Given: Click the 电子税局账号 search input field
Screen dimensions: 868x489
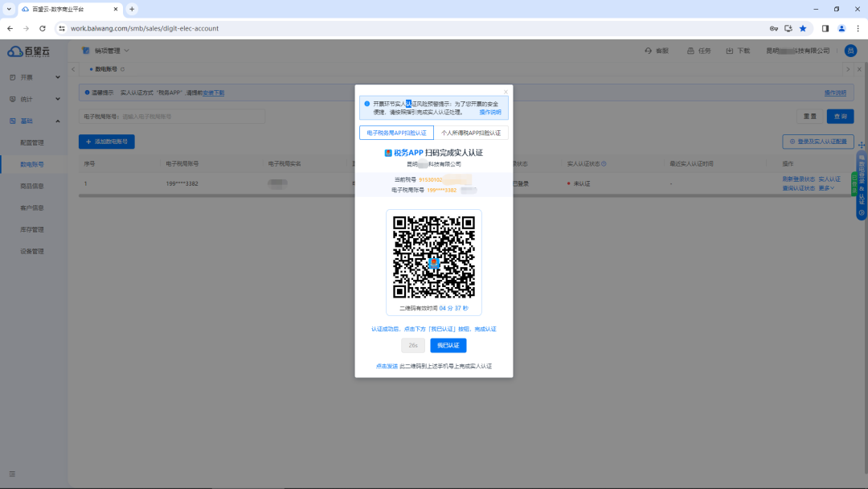Looking at the screenshot, I should (192, 117).
